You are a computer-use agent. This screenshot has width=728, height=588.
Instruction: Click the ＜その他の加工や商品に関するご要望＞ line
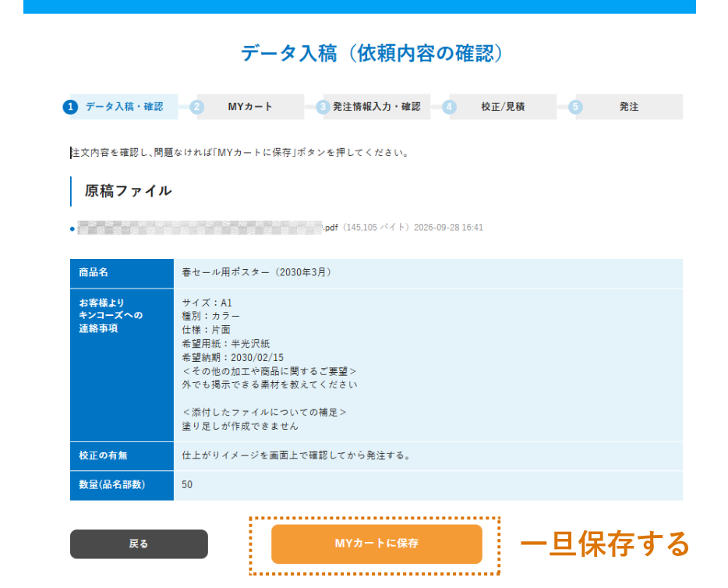click(x=269, y=371)
